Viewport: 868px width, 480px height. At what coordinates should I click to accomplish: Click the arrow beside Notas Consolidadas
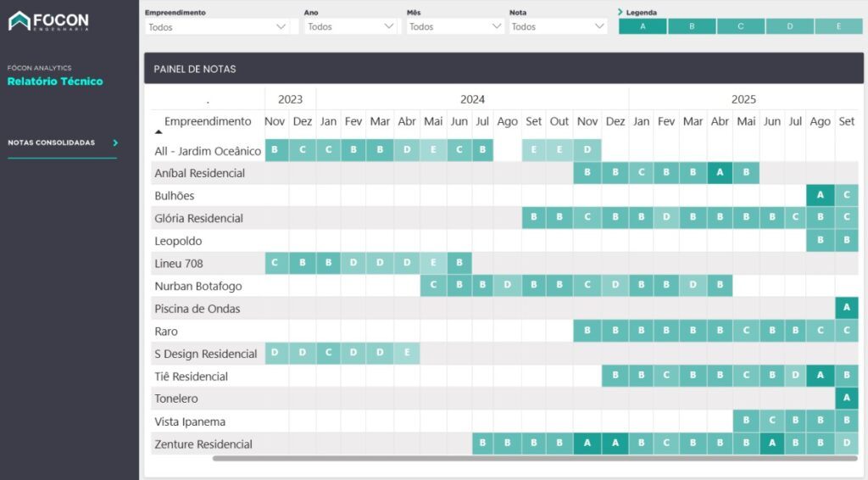pos(115,143)
